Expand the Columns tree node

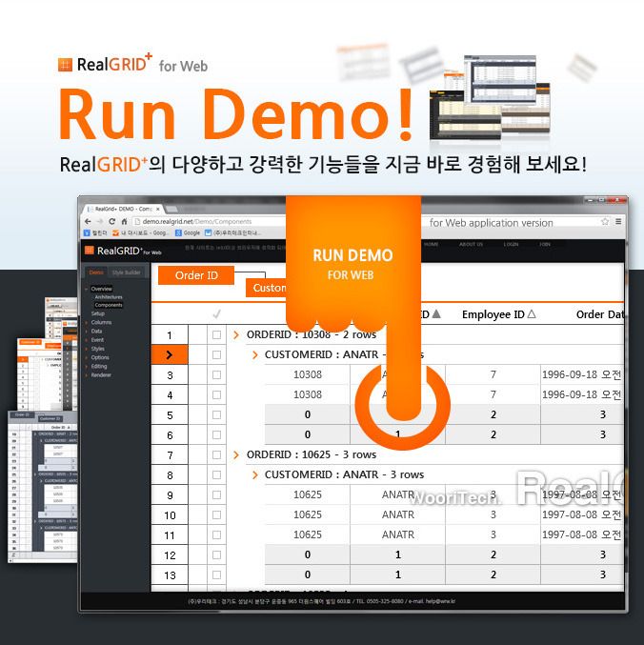tap(87, 322)
